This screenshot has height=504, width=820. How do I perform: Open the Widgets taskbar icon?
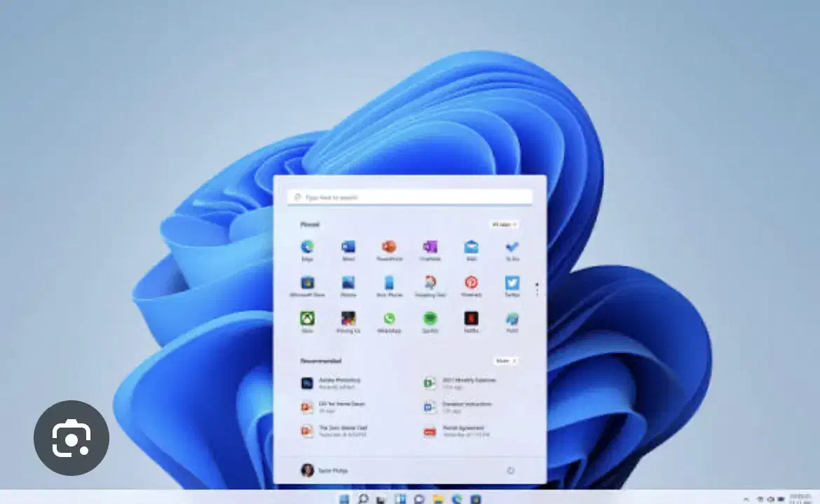tap(400, 499)
